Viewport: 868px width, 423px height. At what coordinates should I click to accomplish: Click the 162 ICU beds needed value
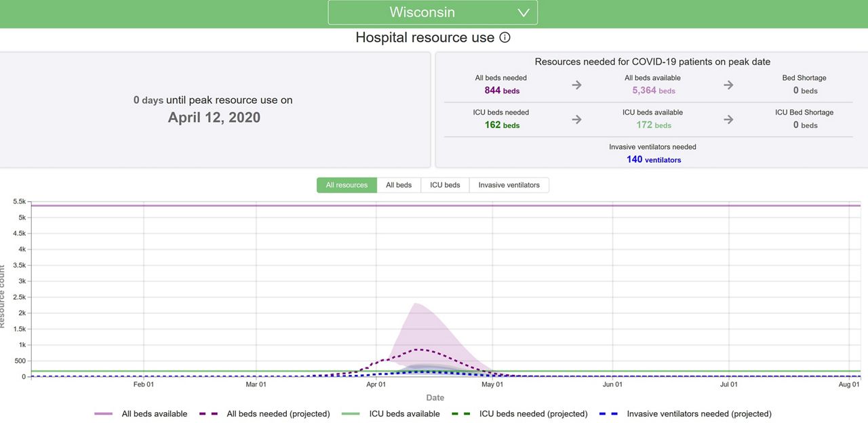point(502,125)
